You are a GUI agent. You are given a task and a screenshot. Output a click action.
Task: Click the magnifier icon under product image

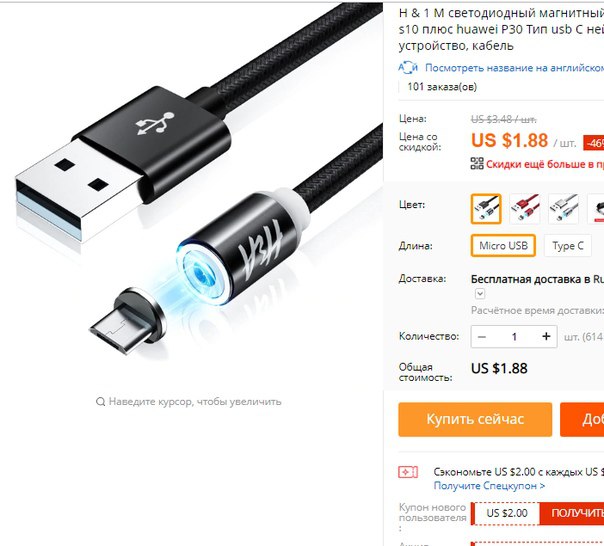pos(100,402)
